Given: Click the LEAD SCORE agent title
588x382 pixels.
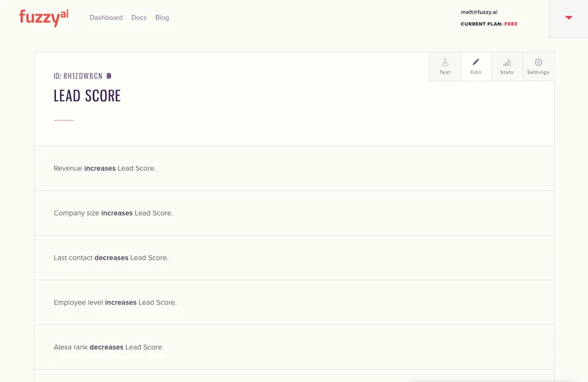Looking at the screenshot, I should point(87,95).
